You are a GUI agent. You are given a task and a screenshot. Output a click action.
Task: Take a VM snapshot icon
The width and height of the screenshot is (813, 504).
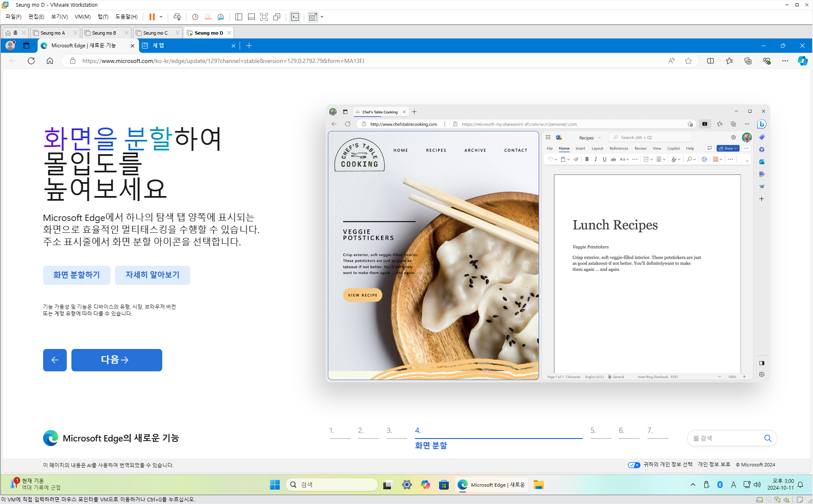[195, 17]
